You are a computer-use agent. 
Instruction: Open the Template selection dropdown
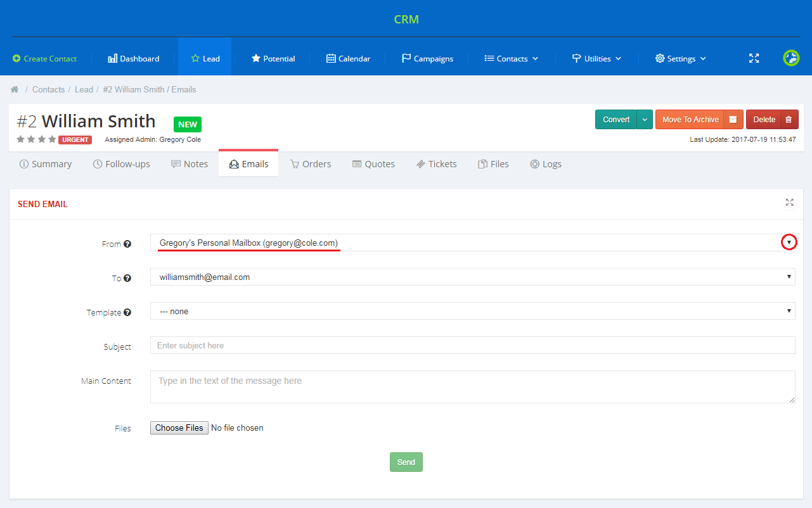(472, 311)
